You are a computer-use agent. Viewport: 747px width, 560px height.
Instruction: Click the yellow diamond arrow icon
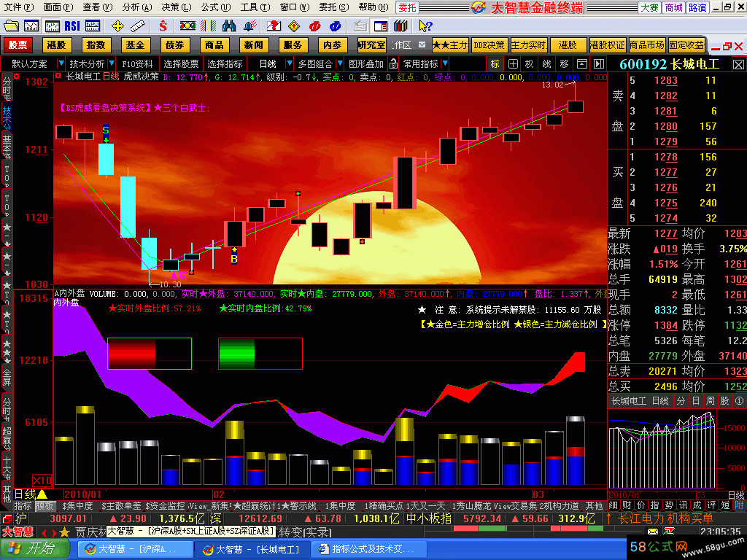tap(294, 26)
